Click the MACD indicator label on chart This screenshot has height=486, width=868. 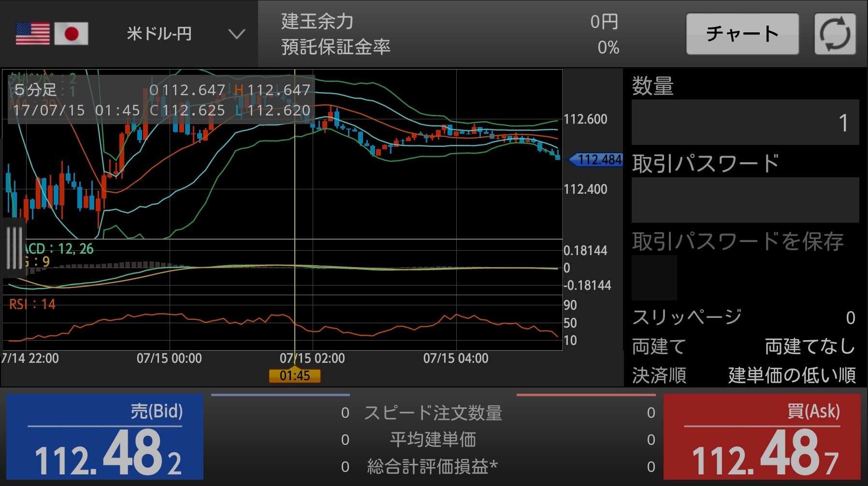coord(59,249)
